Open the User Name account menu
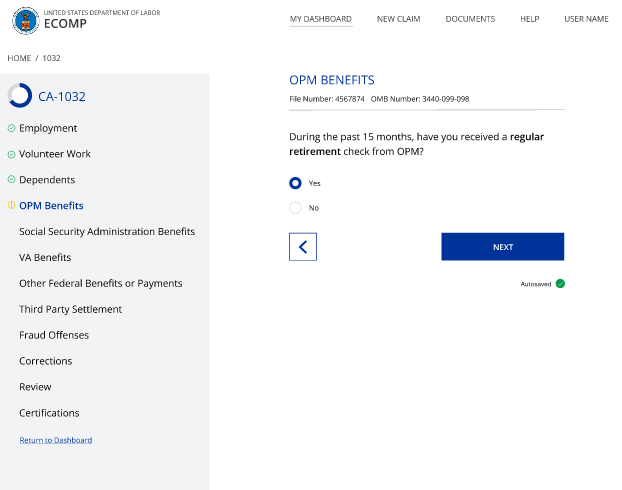 (586, 19)
